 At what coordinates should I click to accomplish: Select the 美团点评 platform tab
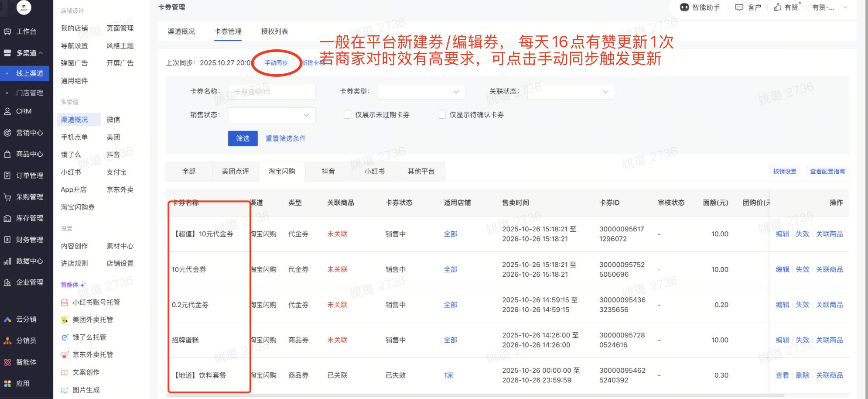[x=235, y=172]
